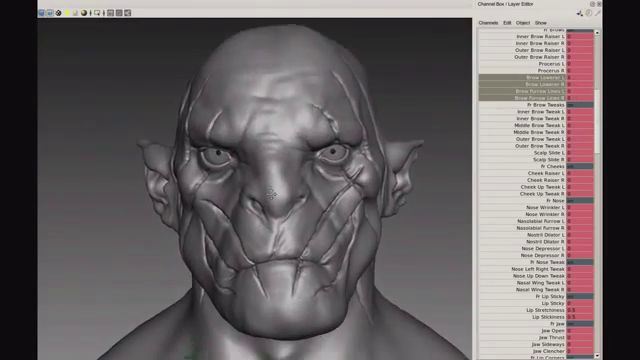Viewport: 640px width, 360px height.
Task: Click the channel list scroll-up arrow
Action: pyautogui.click(x=597, y=32)
